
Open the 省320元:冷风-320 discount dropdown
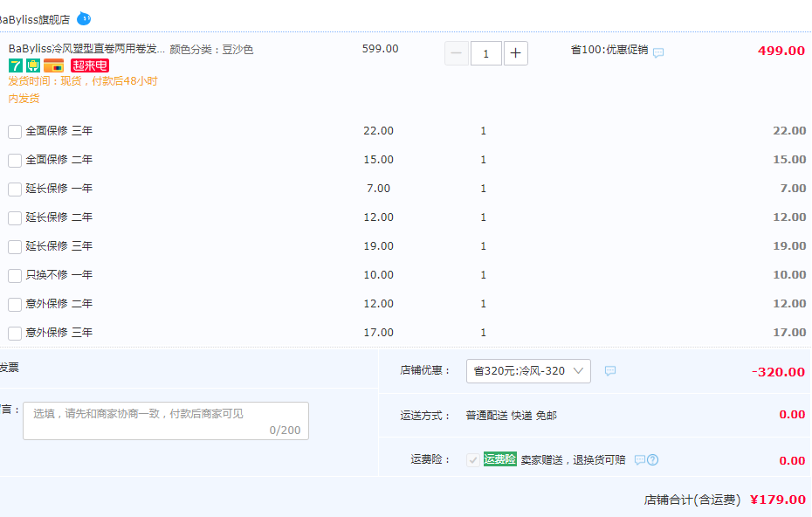point(528,371)
